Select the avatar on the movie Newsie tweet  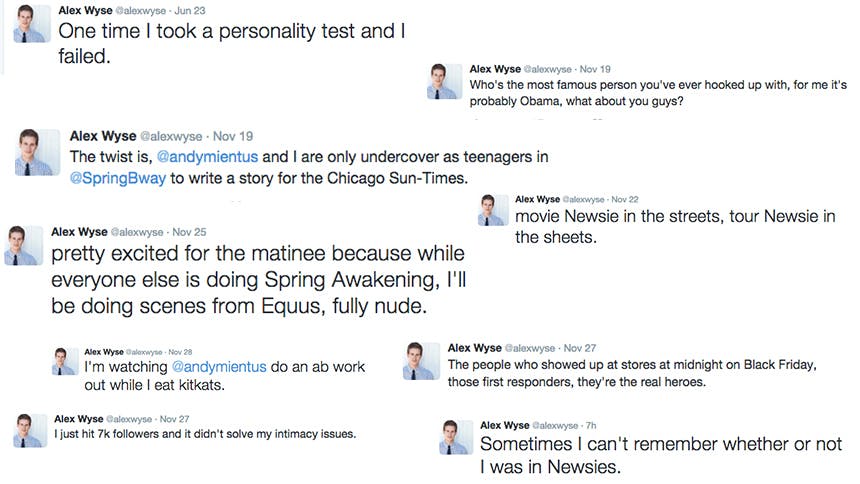492,210
